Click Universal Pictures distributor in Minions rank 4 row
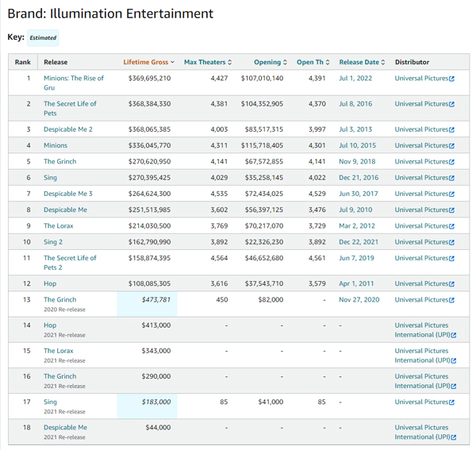The width and height of the screenshot is (476, 450). coord(422,145)
